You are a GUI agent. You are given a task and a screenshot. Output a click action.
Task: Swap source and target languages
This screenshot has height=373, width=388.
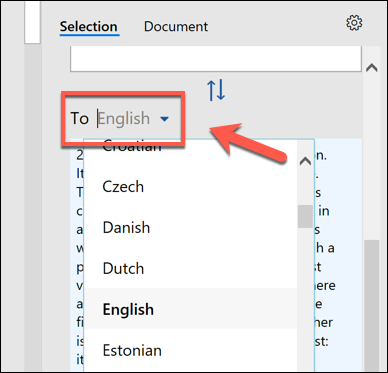pyautogui.click(x=216, y=91)
